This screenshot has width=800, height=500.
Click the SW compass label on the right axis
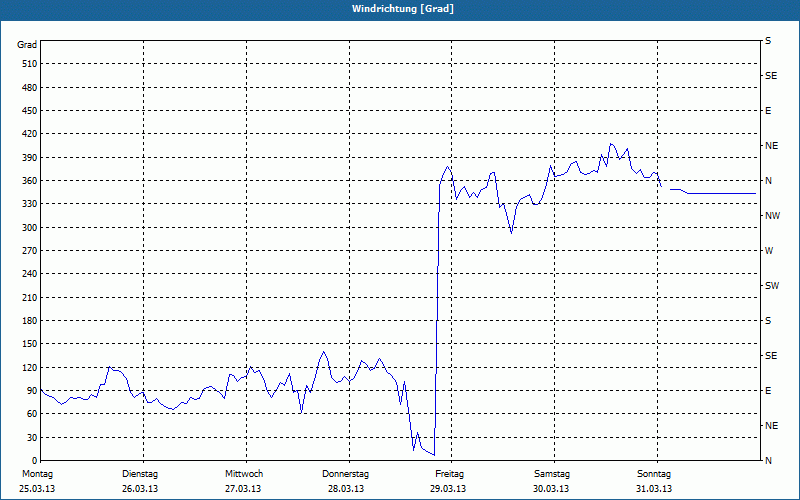(x=772, y=286)
